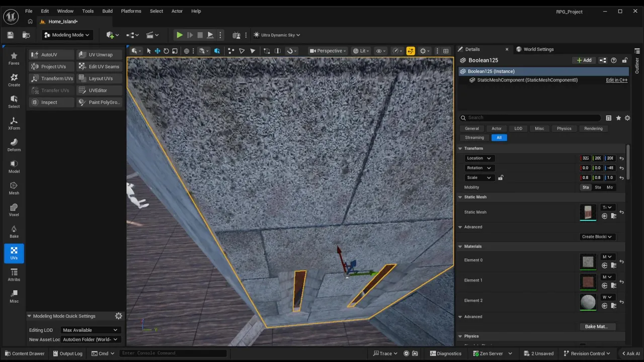Image resolution: width=644 pixels, height=362 pixels.
Task: Open the Bake tools category
Action: click(14, 231)
